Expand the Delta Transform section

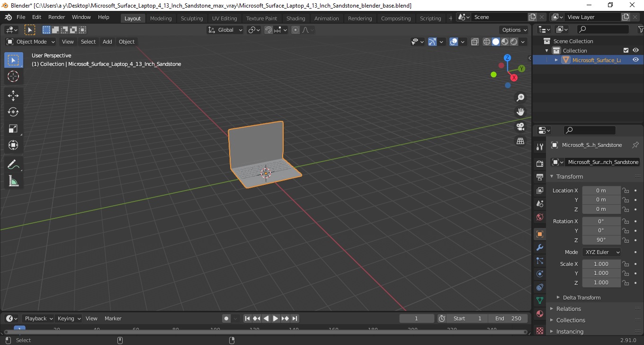tap(581, 298)
